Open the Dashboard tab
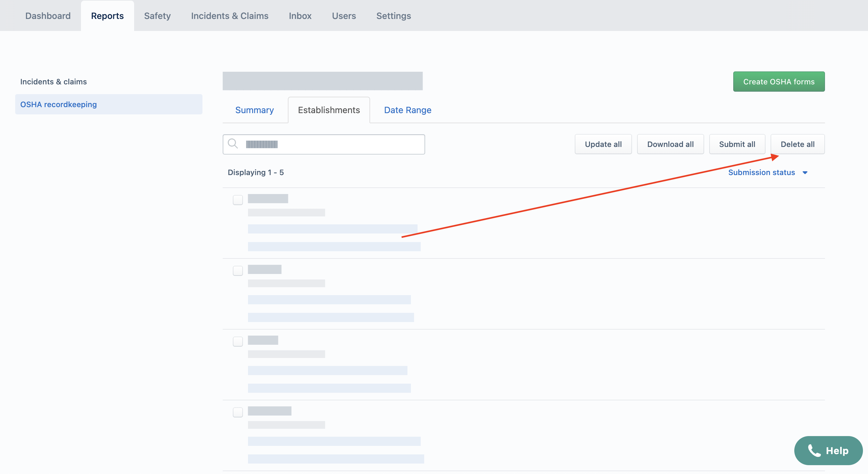The width and height of the screenshot is (868, 474). point(48,16)
